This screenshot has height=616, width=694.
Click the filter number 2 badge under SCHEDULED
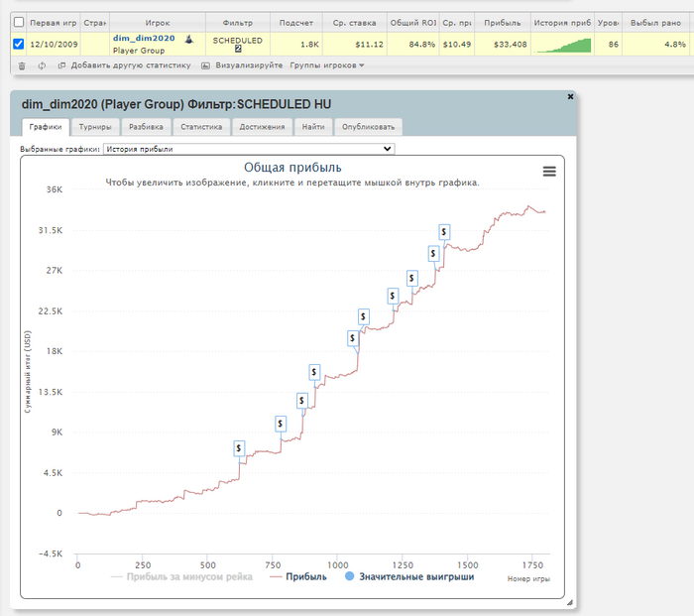[238, 49]
